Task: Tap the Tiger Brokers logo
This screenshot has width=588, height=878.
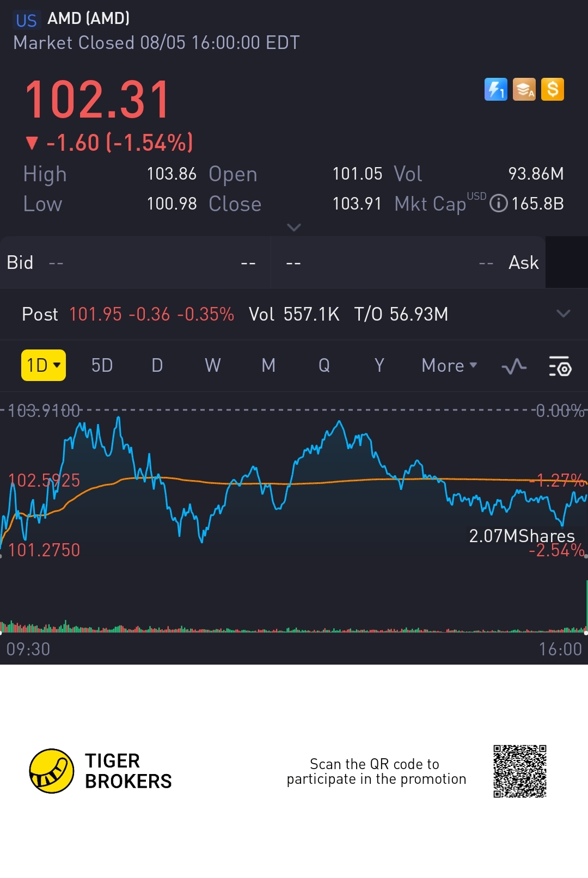Action: coord(52,771)
